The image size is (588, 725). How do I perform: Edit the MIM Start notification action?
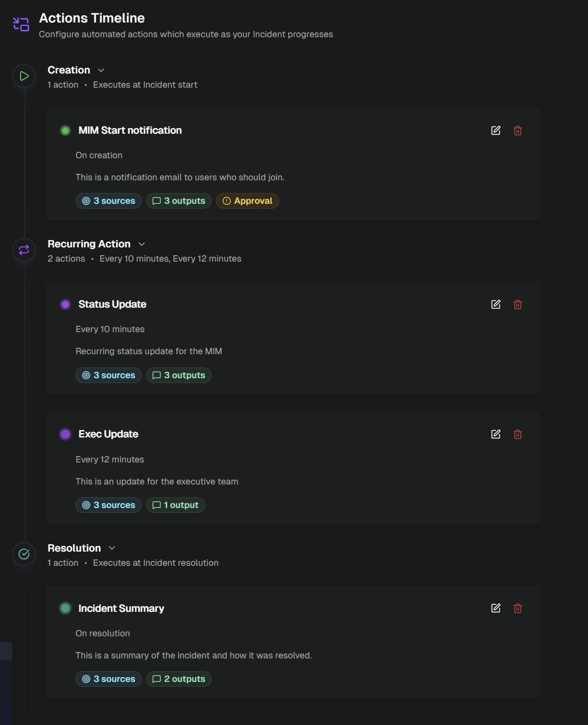tap(495, 131)
